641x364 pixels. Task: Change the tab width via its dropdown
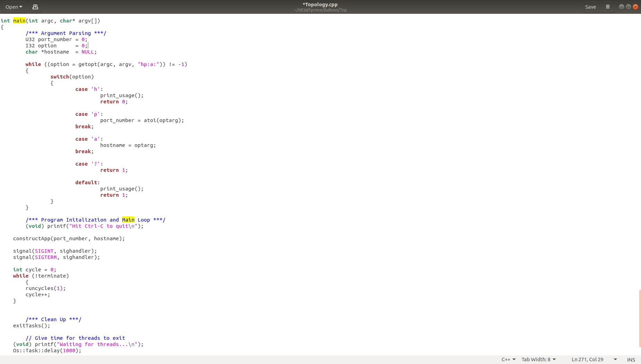tap(538, 360)
